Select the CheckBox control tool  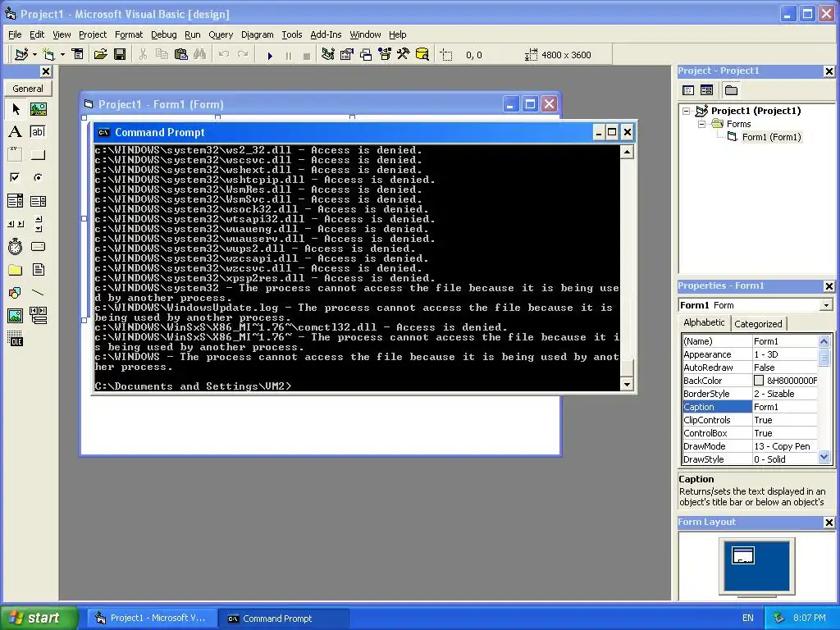[x=16, y=177]
